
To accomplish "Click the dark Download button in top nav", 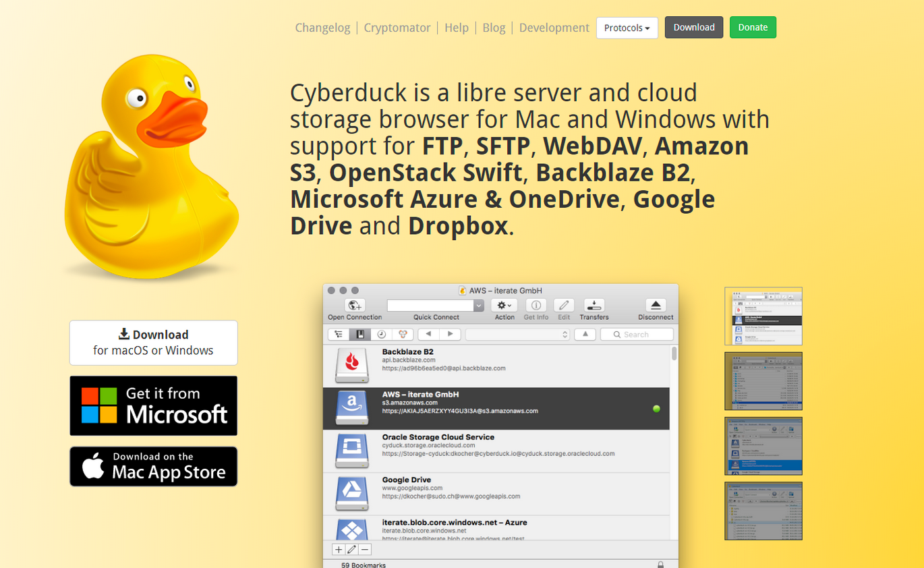I will point(694,28).
